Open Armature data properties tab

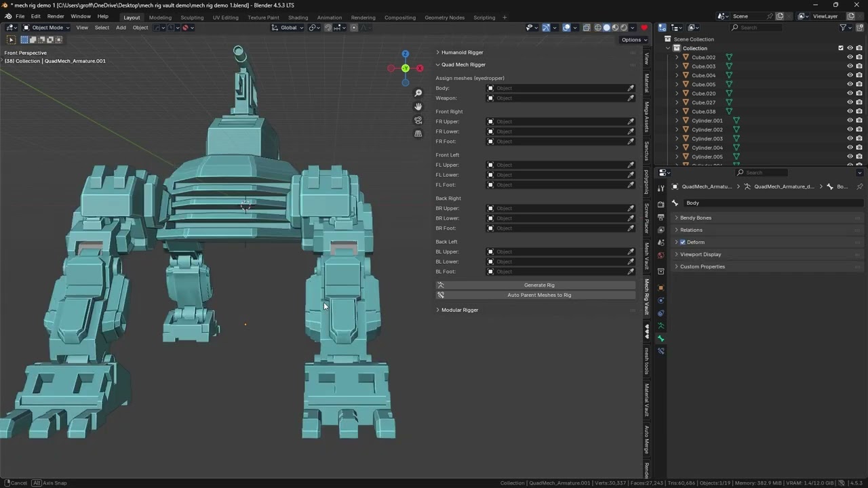coord(661,326)
